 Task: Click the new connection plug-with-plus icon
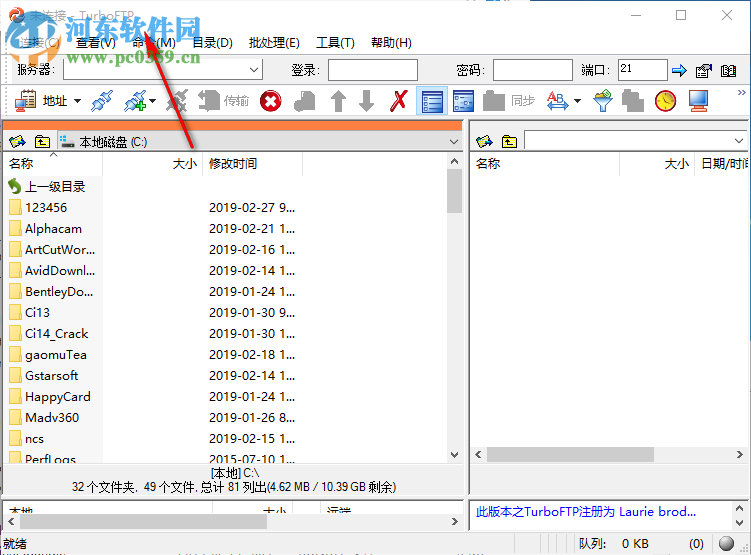point(136,101)
